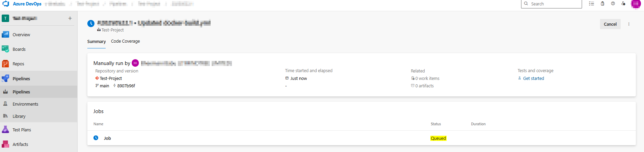This screenshot has width=644, height=152.
Task: Follow the Get started link for tests
Action: tap(533, 78)
